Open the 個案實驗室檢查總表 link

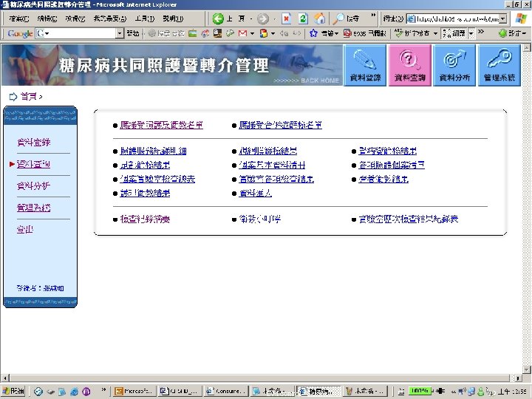[157, 179]
